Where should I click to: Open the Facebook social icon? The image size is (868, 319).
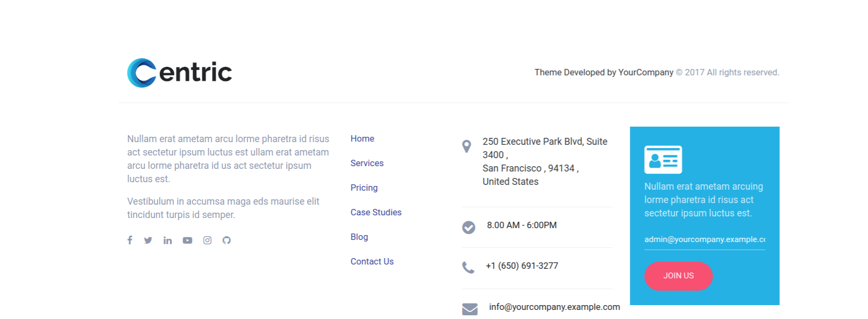click(x=130, y=240)
